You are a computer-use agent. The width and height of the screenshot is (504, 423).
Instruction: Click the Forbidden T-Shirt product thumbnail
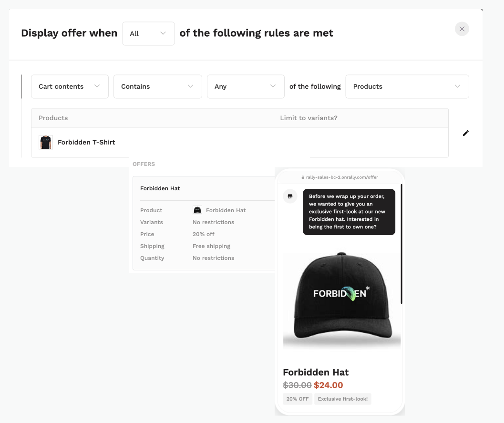(45, 142)
